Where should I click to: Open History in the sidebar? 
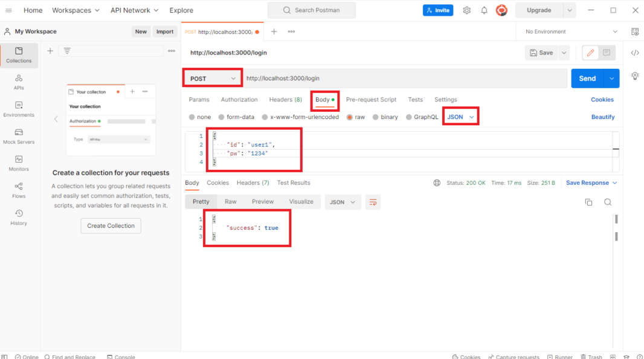point(19,218)
